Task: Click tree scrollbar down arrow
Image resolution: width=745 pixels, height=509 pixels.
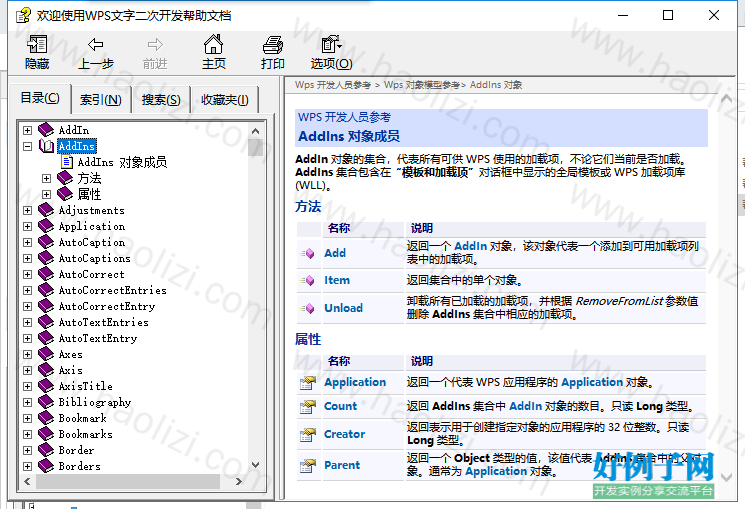Action: point(255,465)
